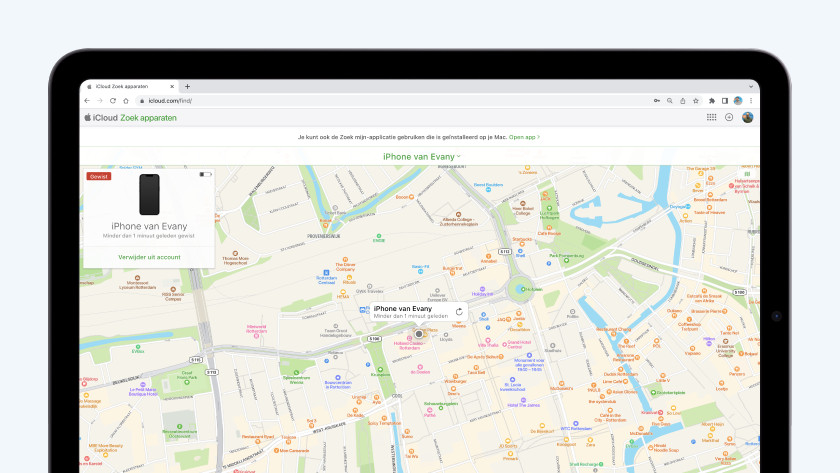Open the Chrome profile avatar

pyautogui.click(x=738, y=101)
